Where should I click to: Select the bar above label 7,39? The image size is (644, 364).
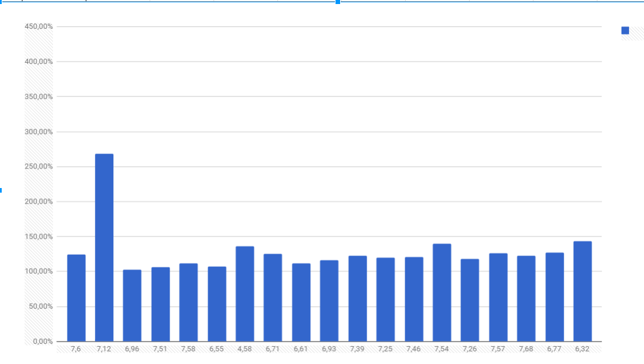[358, 299]
